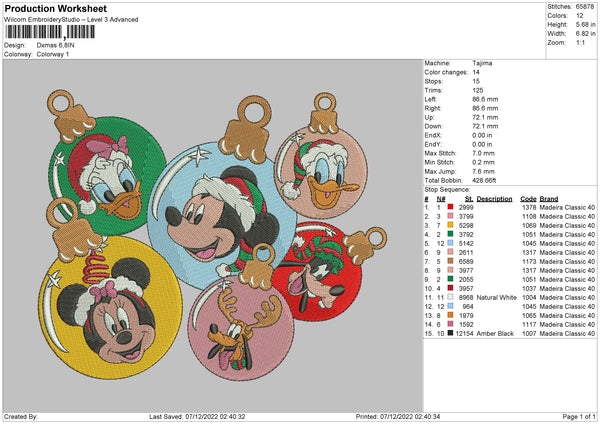Viewport: 600px width, 424px height.
Task: Click the EndX label
Action: (433, 135)
